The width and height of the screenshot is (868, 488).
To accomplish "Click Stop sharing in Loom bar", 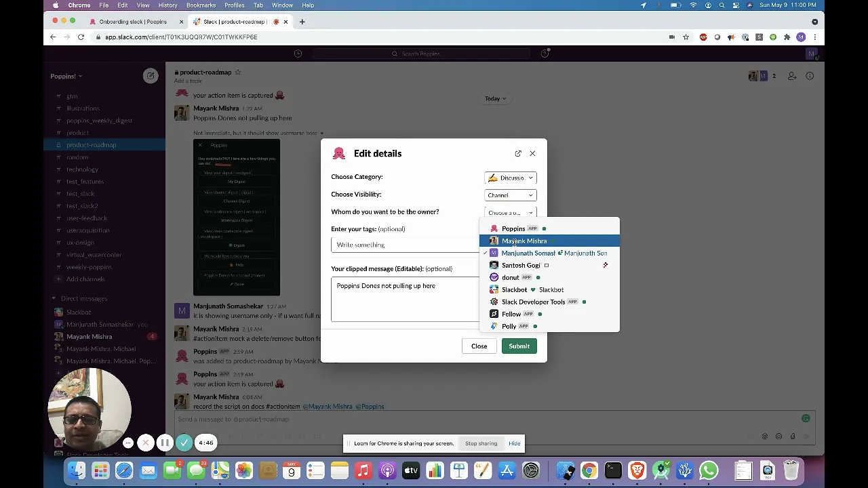I will tap(481, 443).
